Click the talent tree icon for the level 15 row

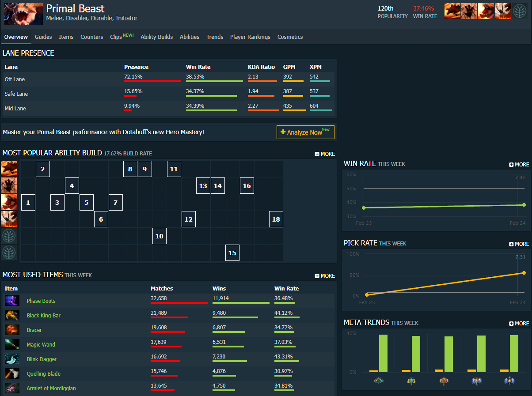coord(9,253)
